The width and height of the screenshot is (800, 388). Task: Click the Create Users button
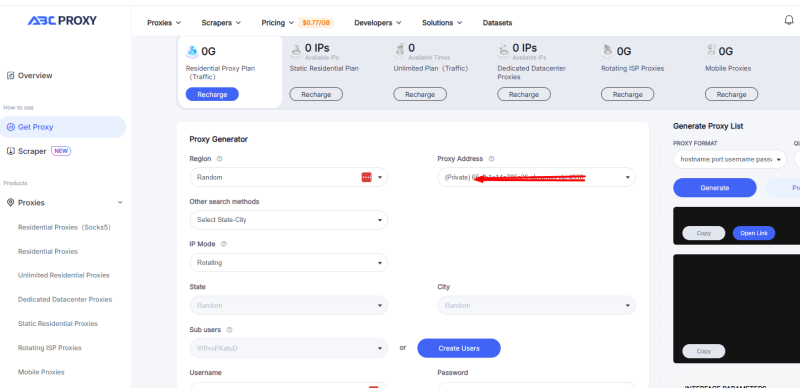pos(459,348)
